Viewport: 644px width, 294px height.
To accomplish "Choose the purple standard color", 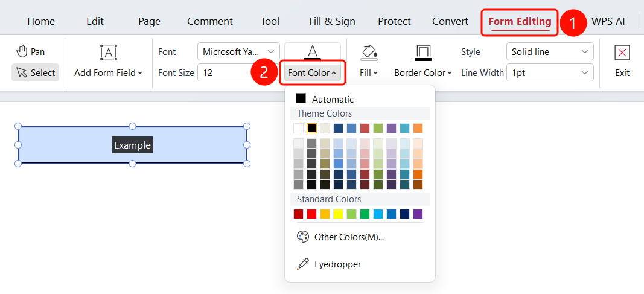I will pyautogui.click(x=418, y=214).
